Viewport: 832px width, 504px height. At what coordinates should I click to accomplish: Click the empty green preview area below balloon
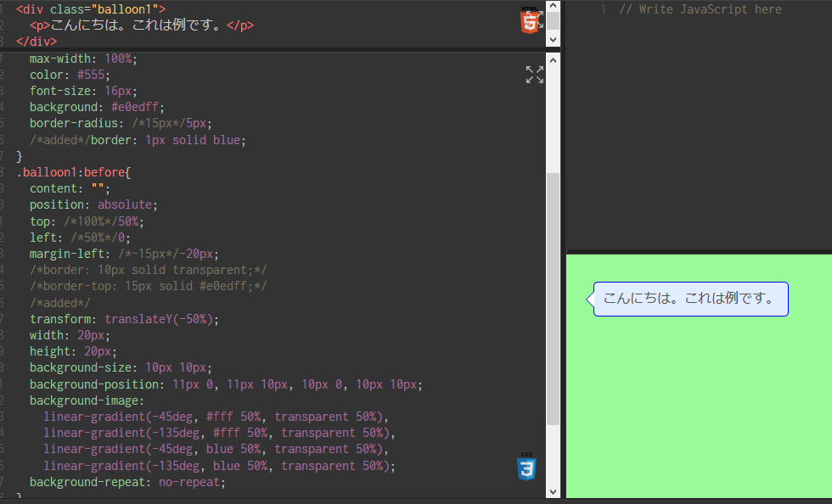click(698, 407)
